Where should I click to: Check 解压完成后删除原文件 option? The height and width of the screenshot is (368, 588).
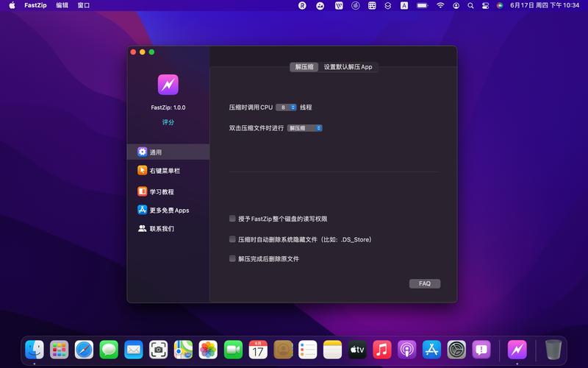pos(232,258)
